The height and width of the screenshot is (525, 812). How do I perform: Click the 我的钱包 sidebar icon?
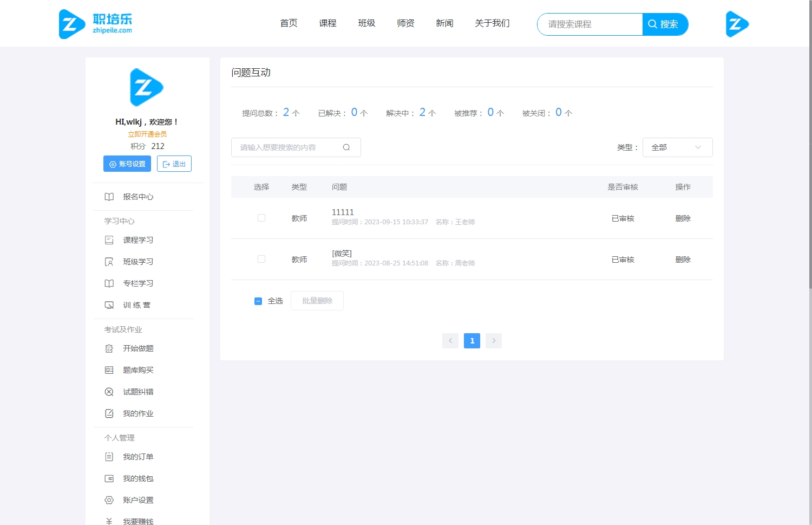pyautogui.click(x=109, y=478)
